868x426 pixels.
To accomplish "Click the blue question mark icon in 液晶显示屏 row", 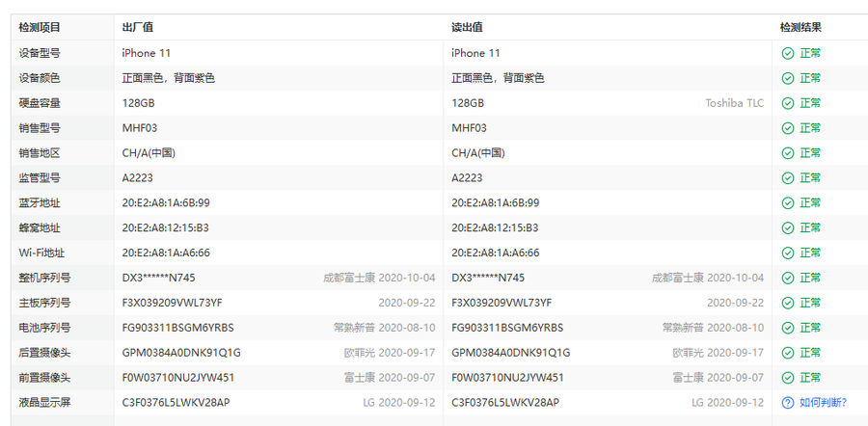I will pyautogui.click(x=788, y=403).
